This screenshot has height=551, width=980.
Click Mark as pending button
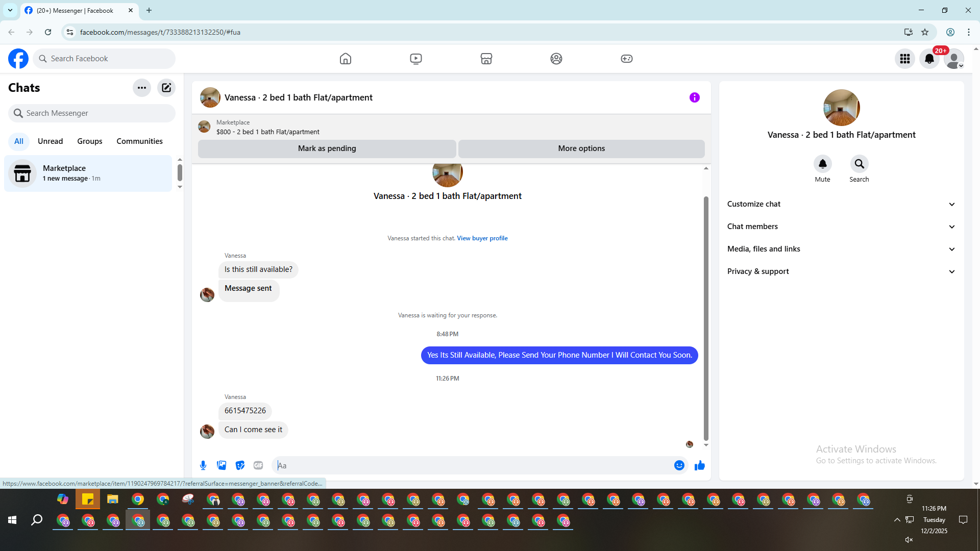(x=327, y=148)
